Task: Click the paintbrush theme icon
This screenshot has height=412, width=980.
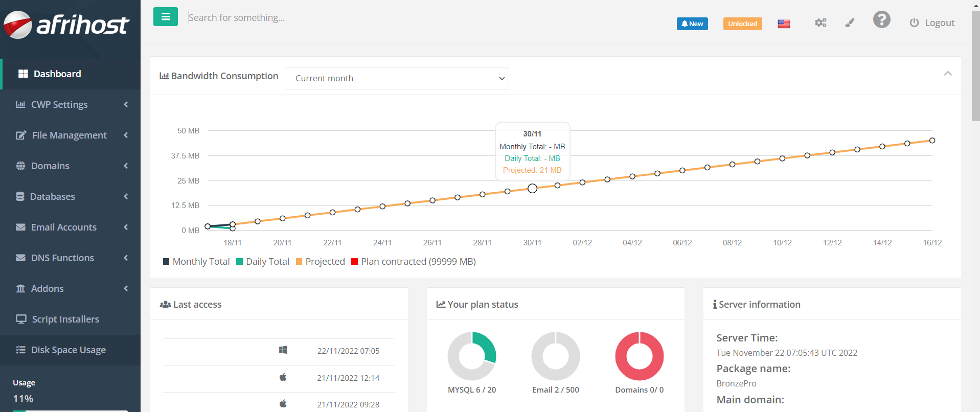Action: point(850,23)
